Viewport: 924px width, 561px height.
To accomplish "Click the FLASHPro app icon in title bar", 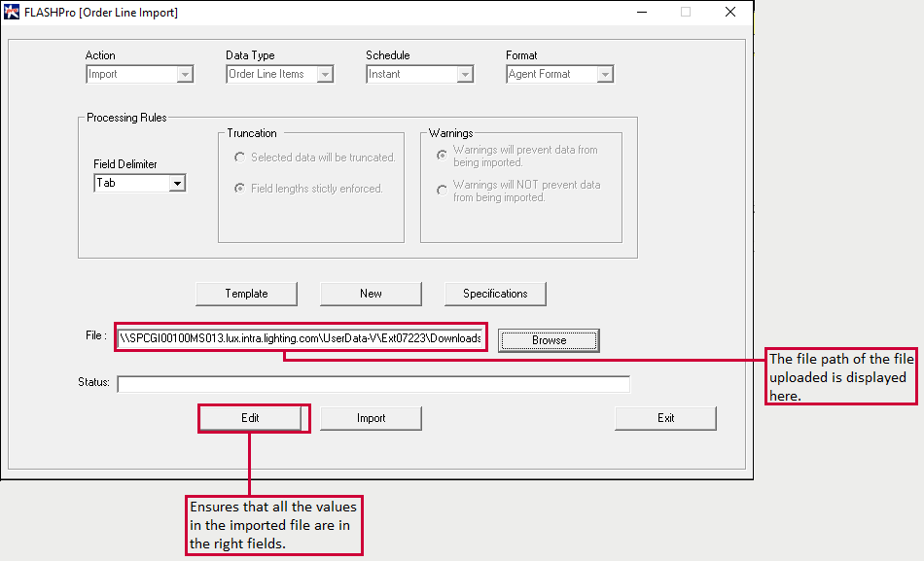I will pos(12,12).
